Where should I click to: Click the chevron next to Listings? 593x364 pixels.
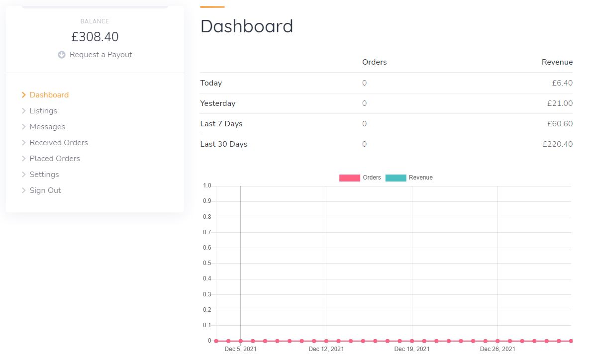click(x=23, y=110)
